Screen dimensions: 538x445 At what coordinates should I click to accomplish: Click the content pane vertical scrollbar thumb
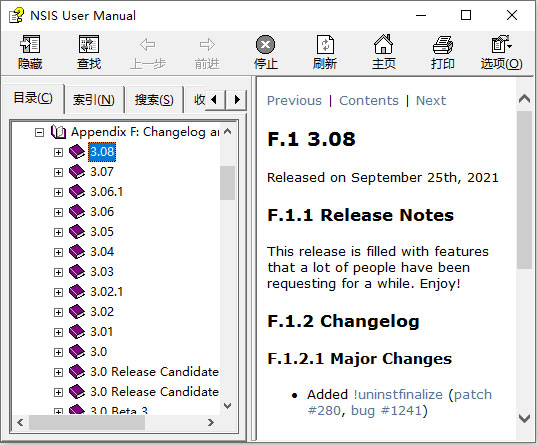click(524, 190)
